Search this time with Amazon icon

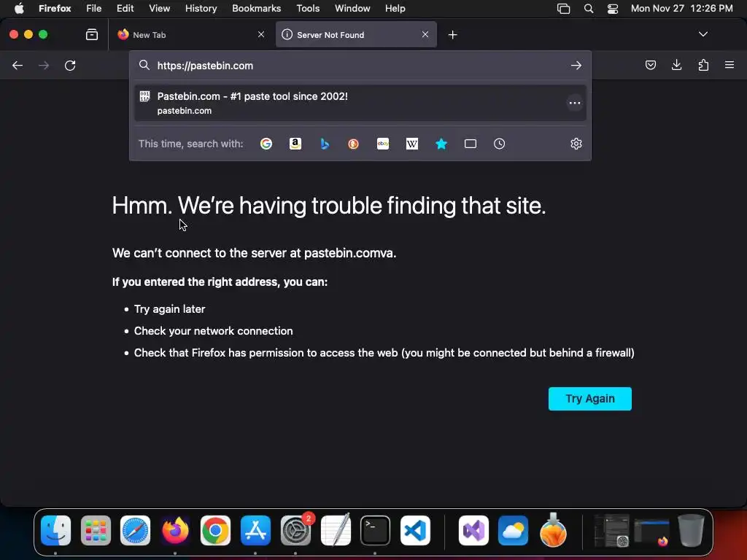[x=295, y=144]
